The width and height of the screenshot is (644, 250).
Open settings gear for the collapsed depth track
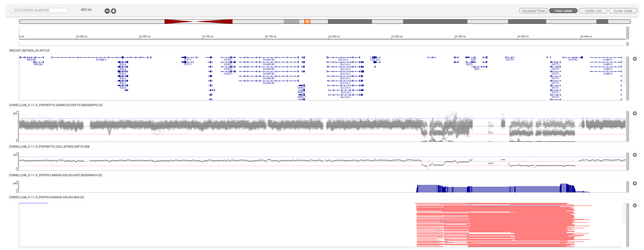(x=635, y=155)
